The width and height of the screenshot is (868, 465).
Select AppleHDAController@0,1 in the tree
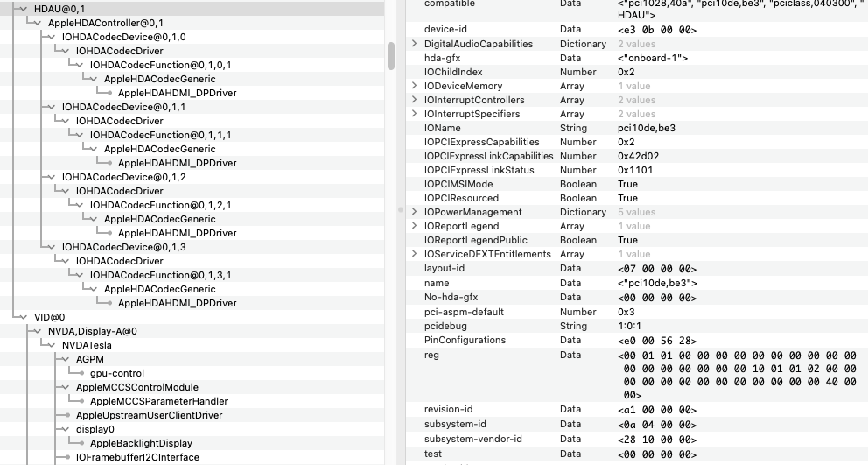[106, 24]
